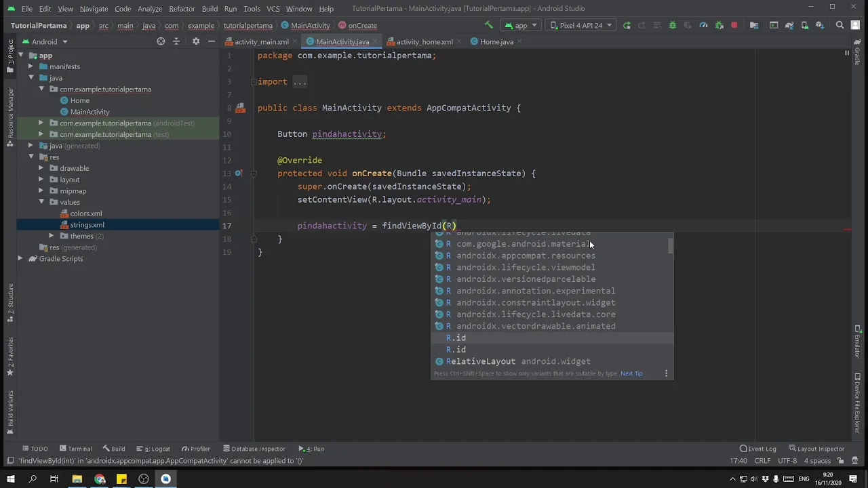Click the related XML gutter icon at line 8
The image size is (868, 488).
pos(240,108)
